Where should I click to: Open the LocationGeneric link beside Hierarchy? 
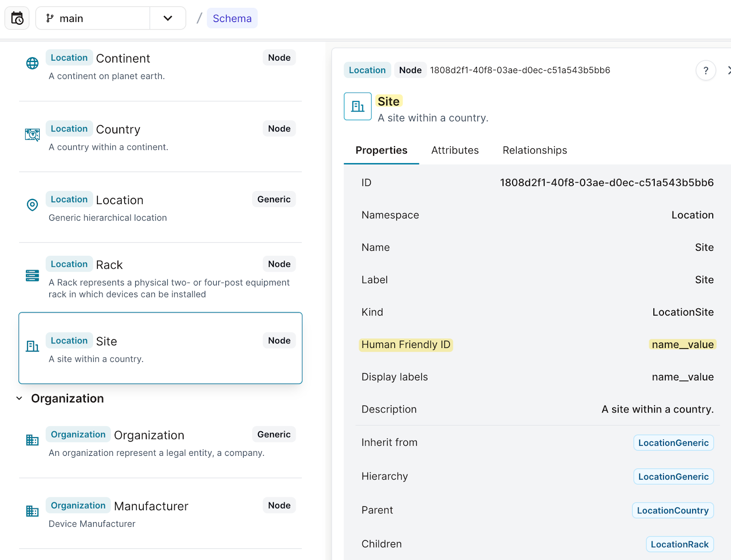pos(673,476)
